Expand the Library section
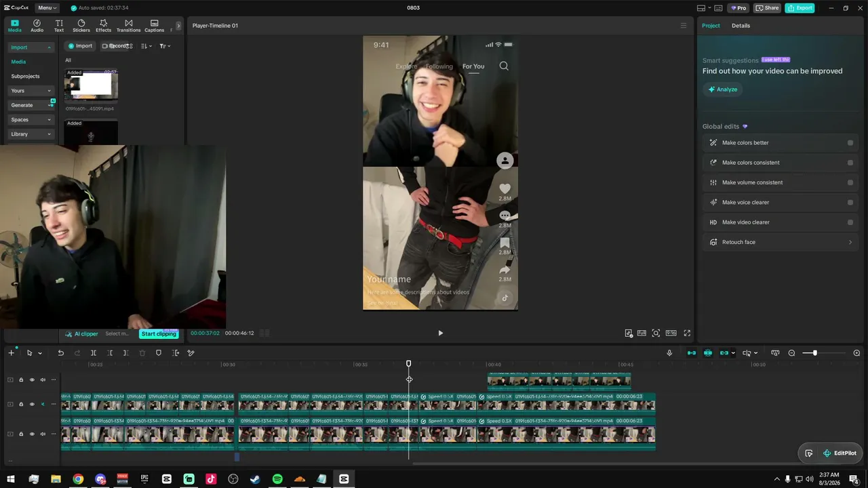The image size is (868, 488). pos(31,134)
